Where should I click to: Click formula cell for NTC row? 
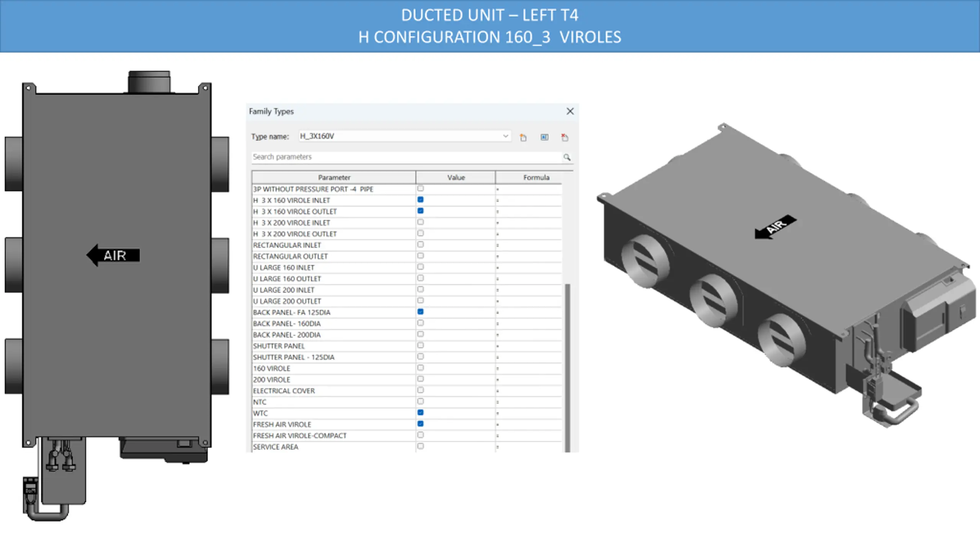click(528, 402)
